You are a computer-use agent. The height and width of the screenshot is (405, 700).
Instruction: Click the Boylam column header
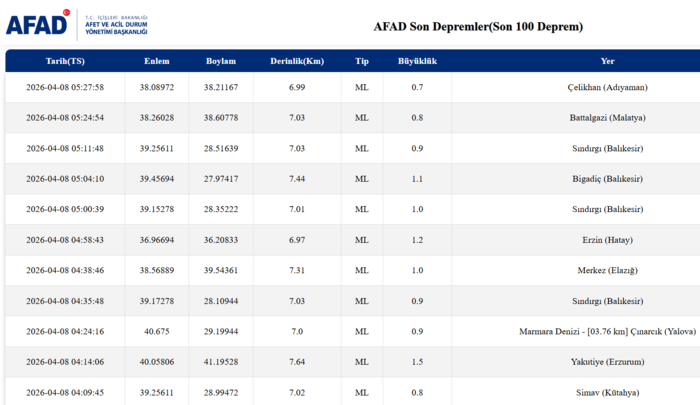coord(221,61)
